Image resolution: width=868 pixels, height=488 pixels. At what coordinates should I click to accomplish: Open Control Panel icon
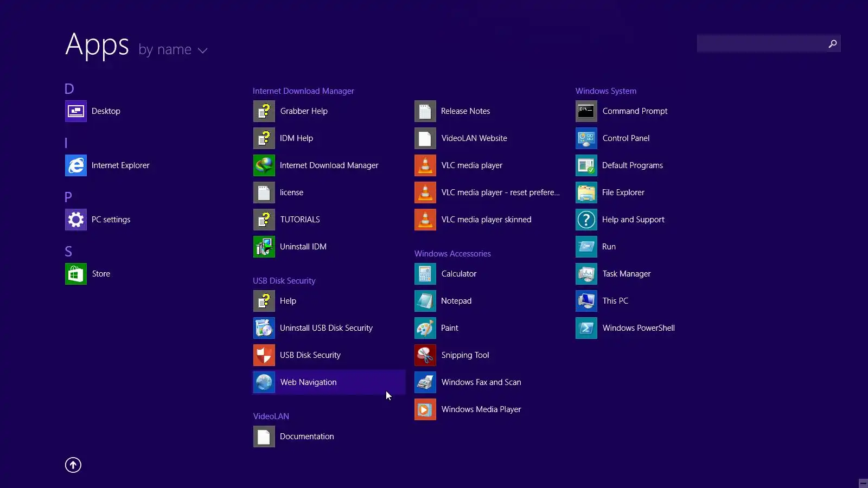click(586, 138)
